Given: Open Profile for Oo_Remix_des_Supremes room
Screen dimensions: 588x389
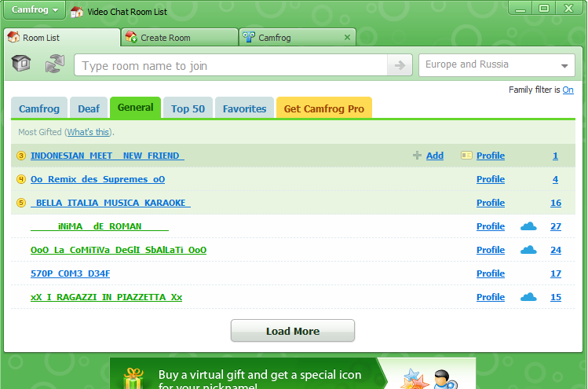Looking at the screenshot, I should (491, 179).
